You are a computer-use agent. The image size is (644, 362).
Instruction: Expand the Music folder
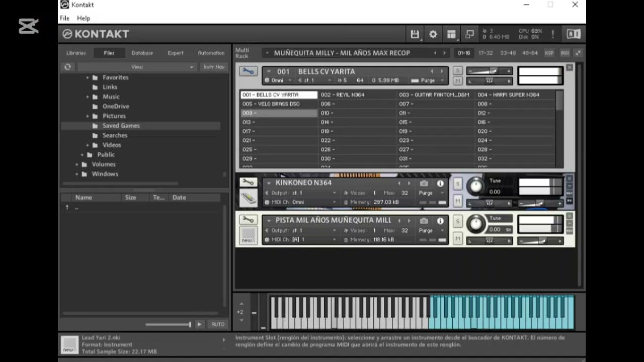pos(88,97)
